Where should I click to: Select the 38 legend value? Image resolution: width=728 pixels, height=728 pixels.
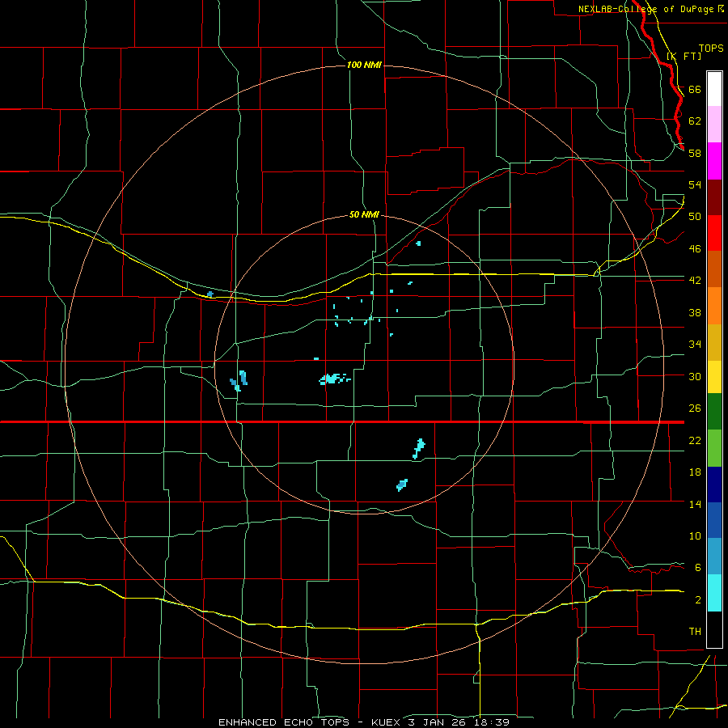click(695, 312)
